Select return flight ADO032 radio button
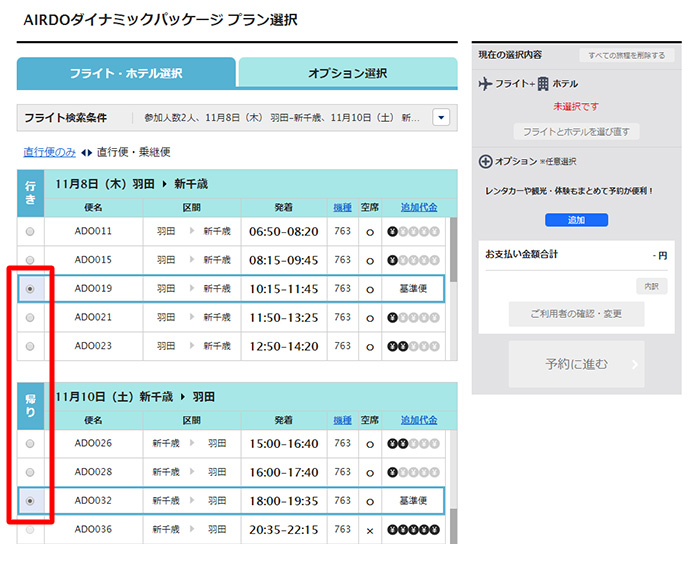 pyautogui.click(x=30, y=501)
